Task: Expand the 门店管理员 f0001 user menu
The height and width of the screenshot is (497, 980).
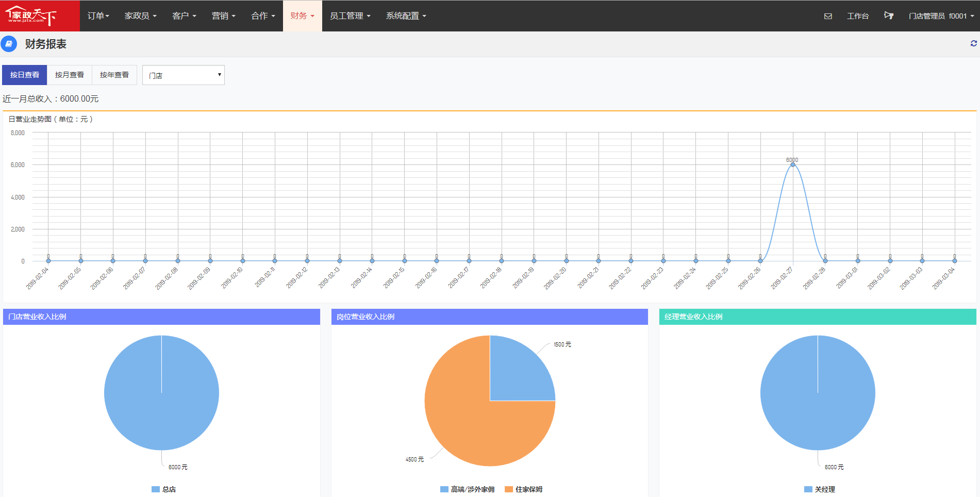Action: pos(941,16)
